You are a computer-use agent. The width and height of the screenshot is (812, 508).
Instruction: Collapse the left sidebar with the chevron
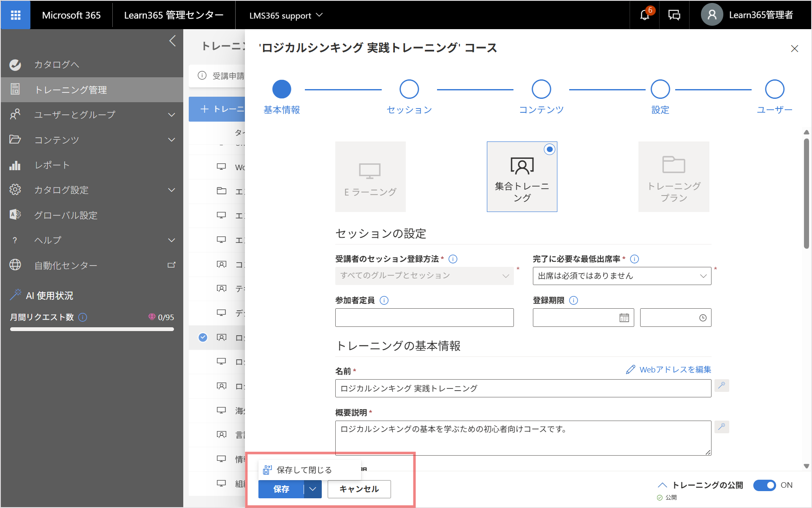tap(172, 41)
